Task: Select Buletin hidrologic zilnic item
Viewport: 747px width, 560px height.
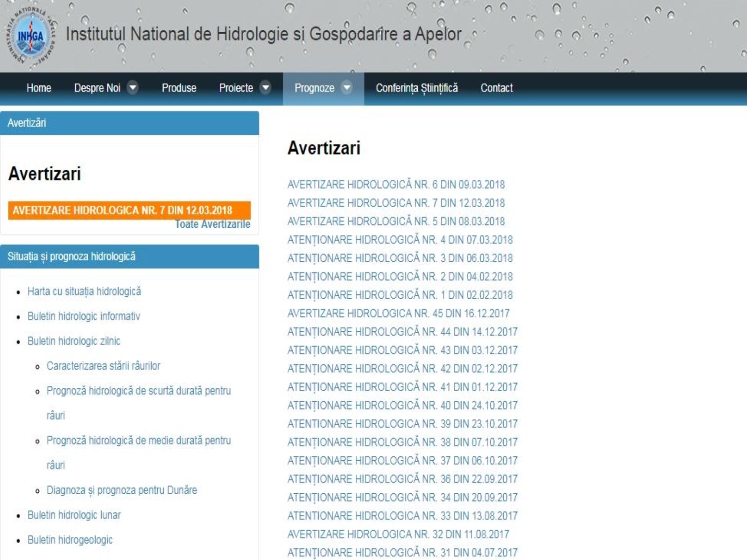Action: click(x=74, y=341)
